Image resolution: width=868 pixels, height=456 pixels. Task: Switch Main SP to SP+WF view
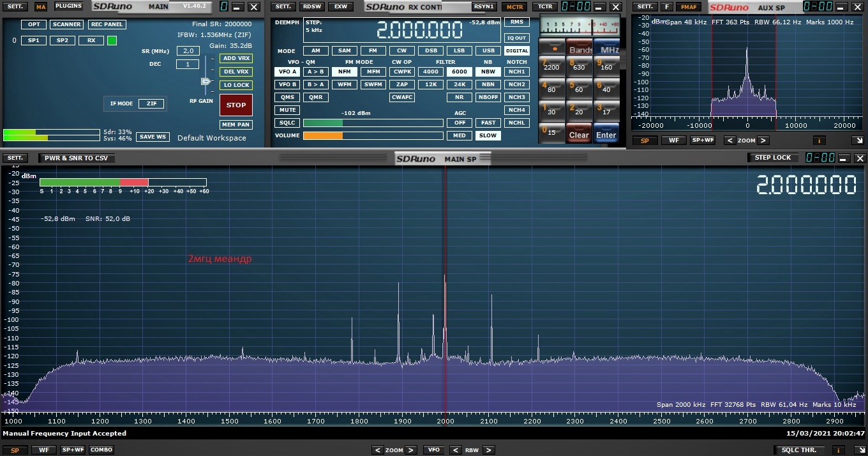(72, 450)
